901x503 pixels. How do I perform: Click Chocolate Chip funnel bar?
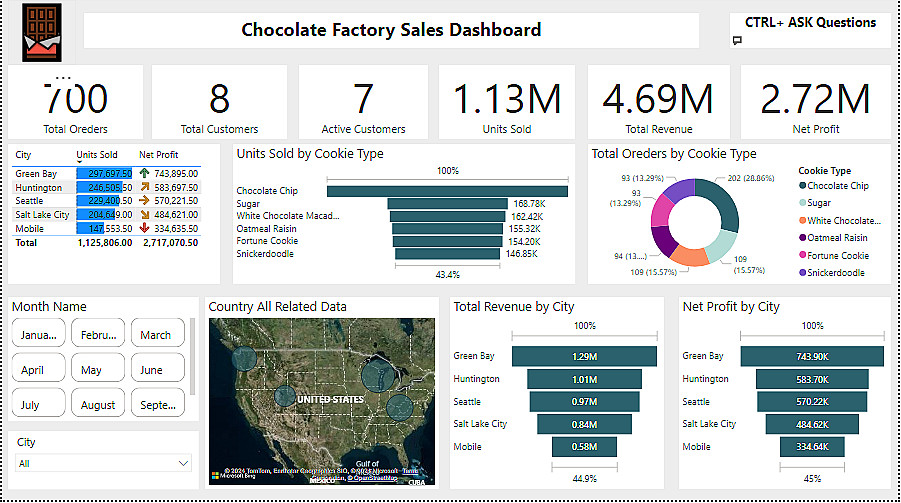coord(447,191)
